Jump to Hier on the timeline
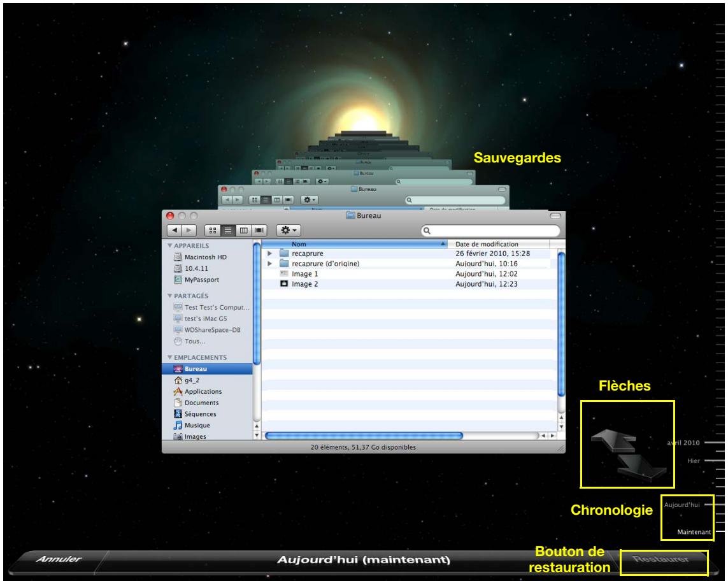Image resolution: width=728 pixels, height=581 pixels. click(x=694, y=461)
